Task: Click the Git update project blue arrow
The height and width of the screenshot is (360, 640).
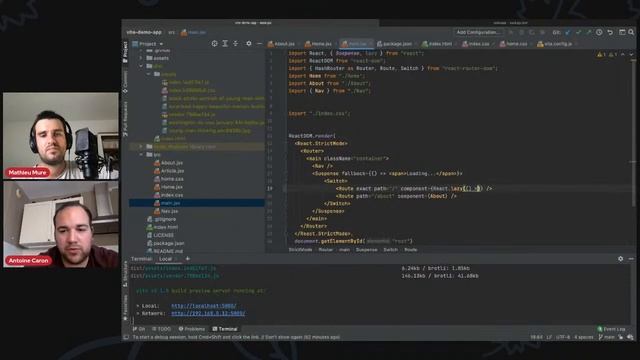Action: tap(568, 32)
